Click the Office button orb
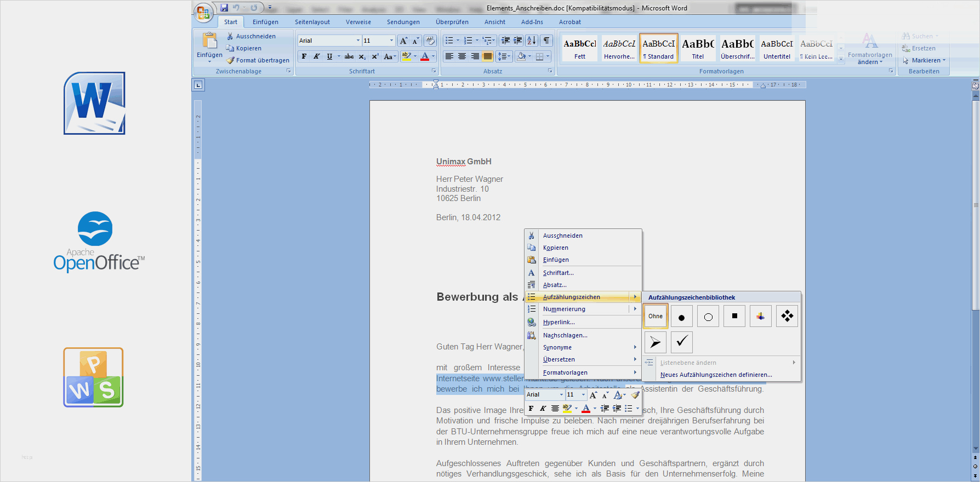The image size is (980, 482). (x=203, y=12)
